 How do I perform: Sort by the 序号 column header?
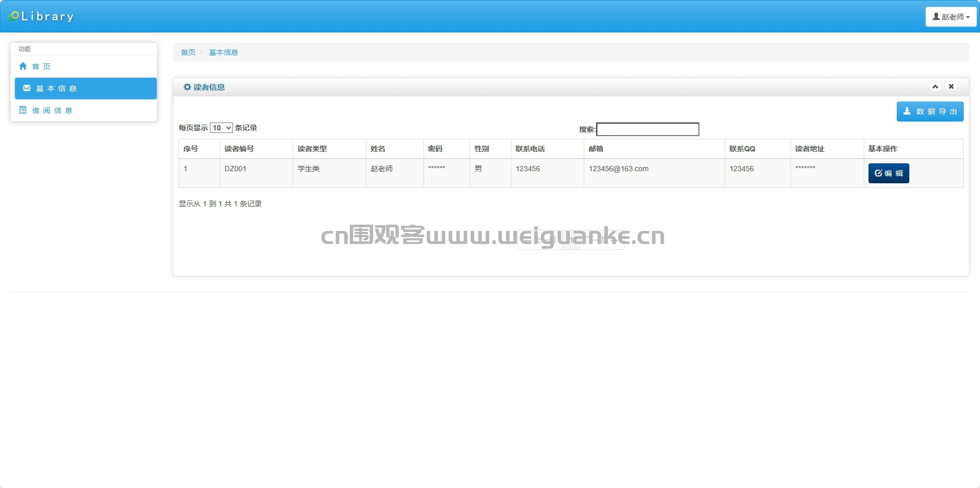click(199, 149)
